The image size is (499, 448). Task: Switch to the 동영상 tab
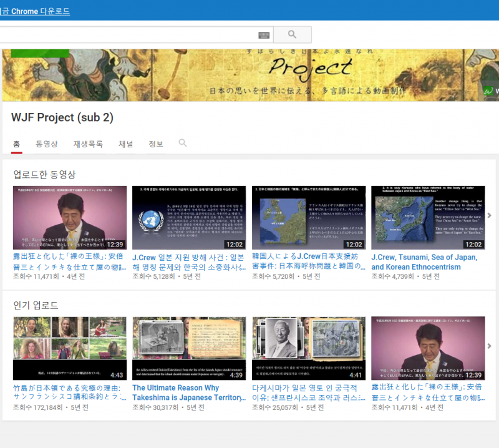(47, 144)
